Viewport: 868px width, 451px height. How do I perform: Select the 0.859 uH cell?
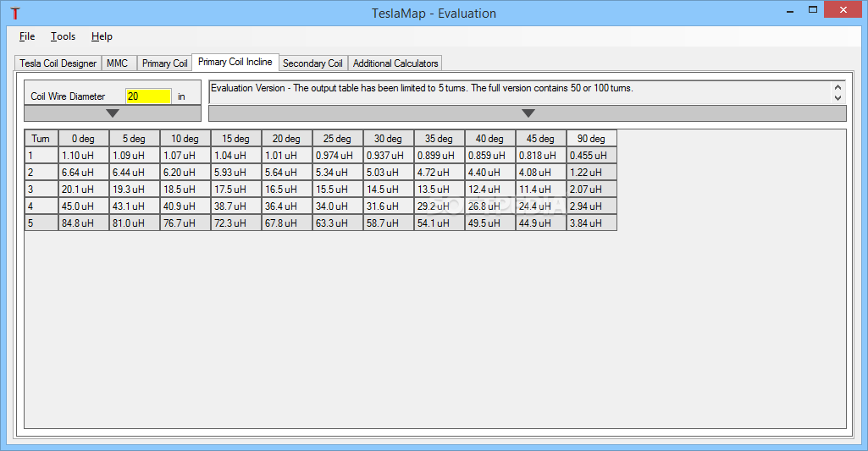coord(490,156)
